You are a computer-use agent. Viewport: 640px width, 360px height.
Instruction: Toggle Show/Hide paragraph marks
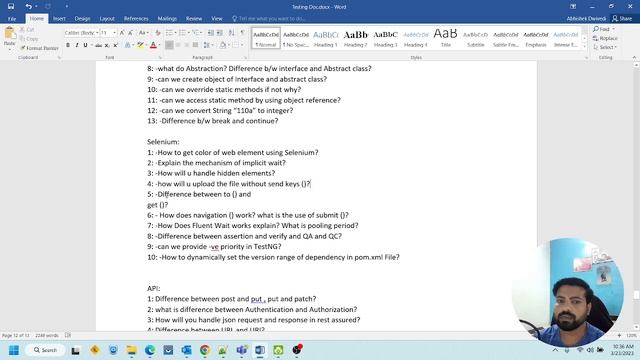click(242, 33)
